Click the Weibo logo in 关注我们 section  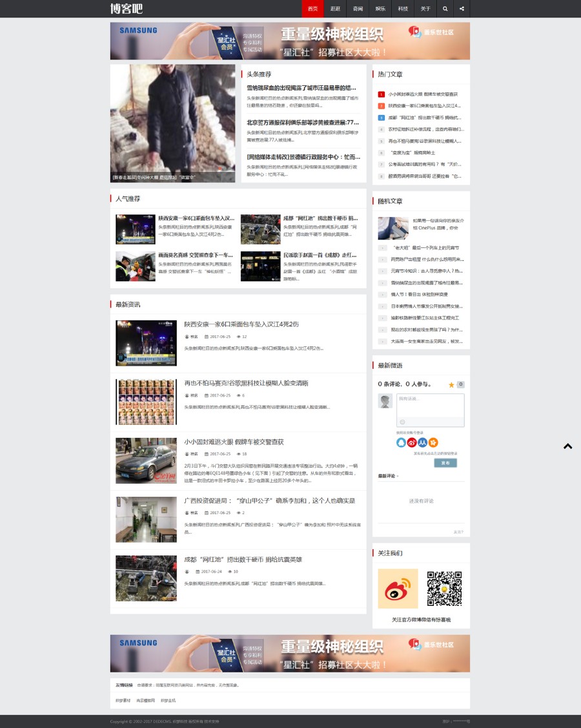[398, 588]
